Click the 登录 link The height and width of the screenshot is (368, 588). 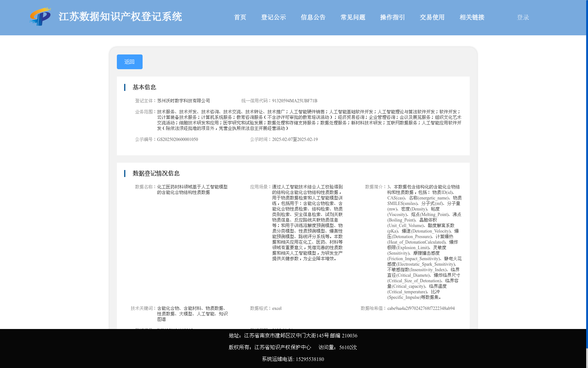(x=523, y=17)
